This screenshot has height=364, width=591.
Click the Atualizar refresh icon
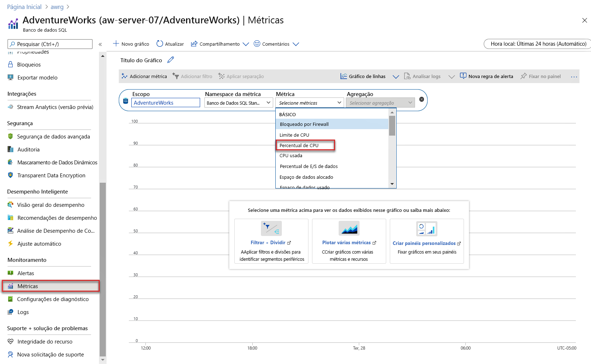tap(160, 44)
